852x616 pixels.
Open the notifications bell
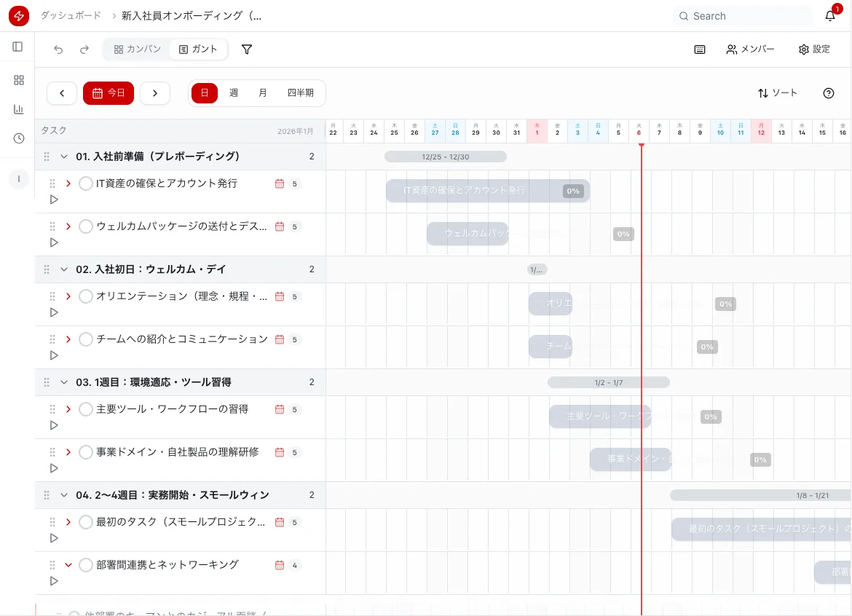tap(829, 16)
